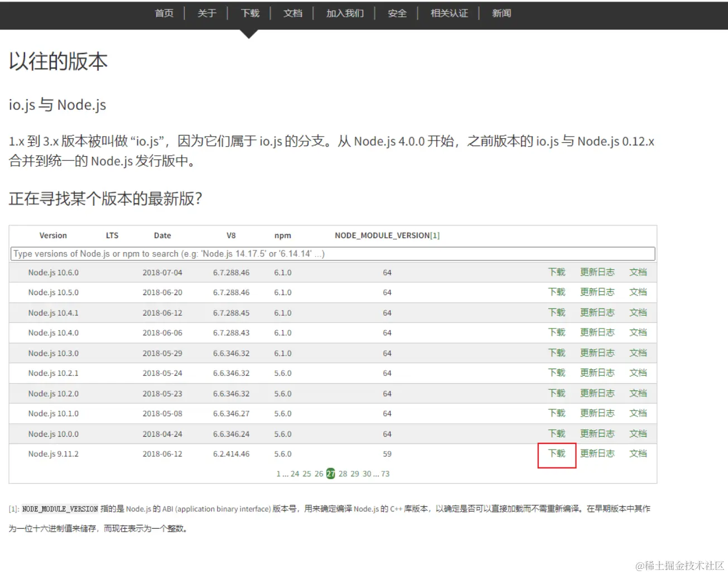This screenshot has height=575, width=728.
Task: View 更新日志 for Node.js 10.3.0
Action: (x=597, y=353)
